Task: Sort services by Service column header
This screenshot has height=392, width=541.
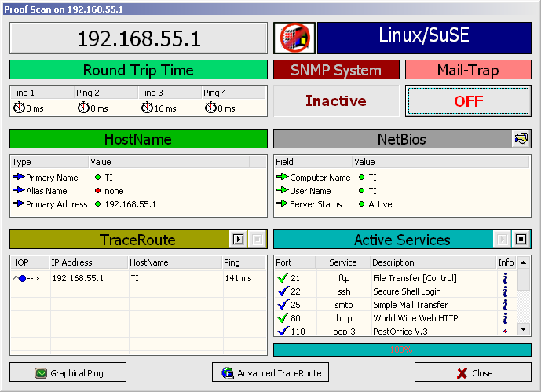Action: click(343, 262)
